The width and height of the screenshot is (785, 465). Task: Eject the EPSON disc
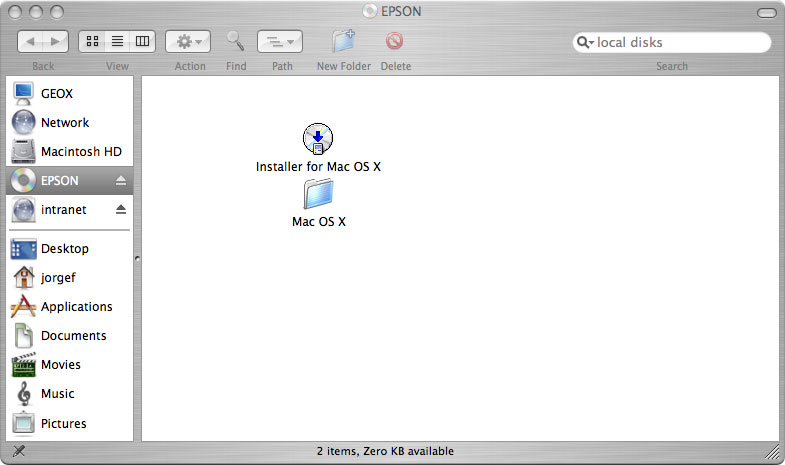pos(121,181)
